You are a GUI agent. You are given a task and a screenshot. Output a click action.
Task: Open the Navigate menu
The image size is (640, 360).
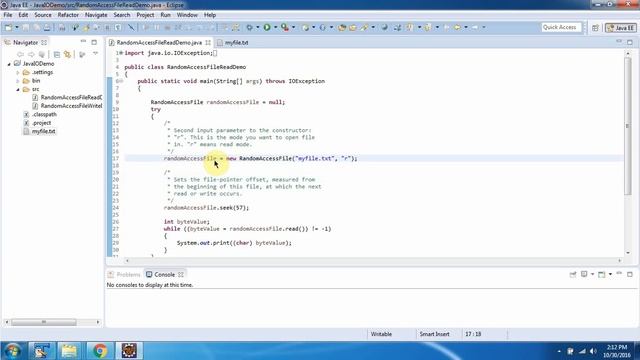click(x=96, y=15)
